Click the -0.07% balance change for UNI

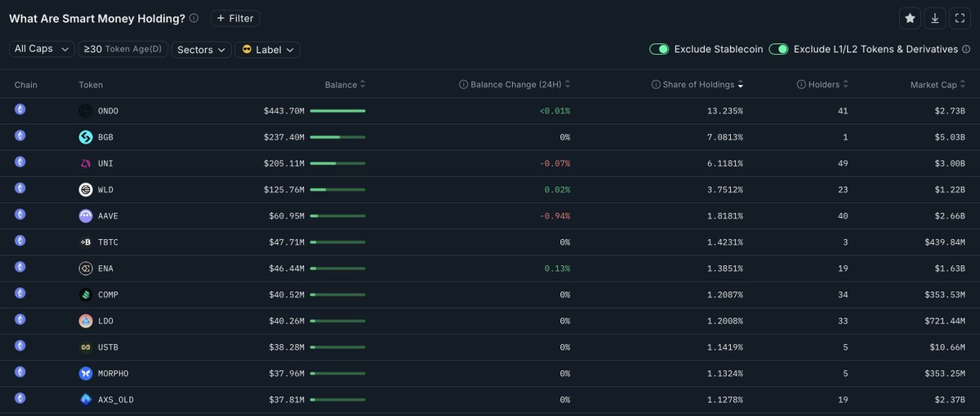pos(555,163)
